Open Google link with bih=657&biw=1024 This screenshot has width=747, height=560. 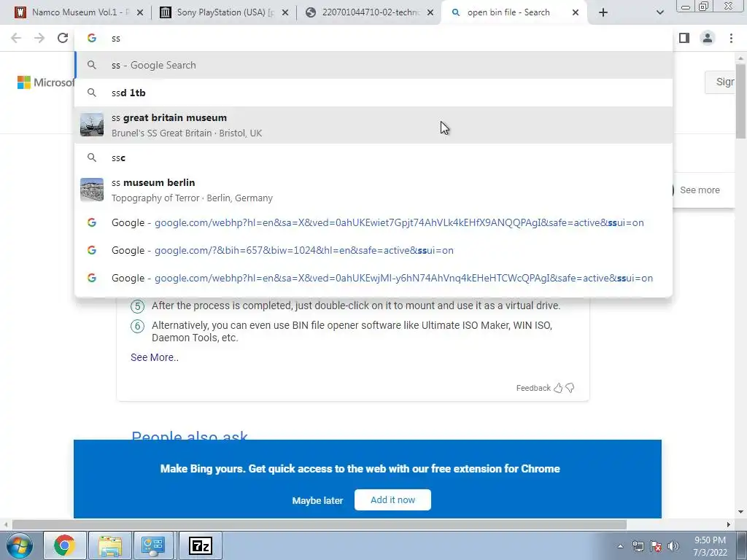point(373,251)
